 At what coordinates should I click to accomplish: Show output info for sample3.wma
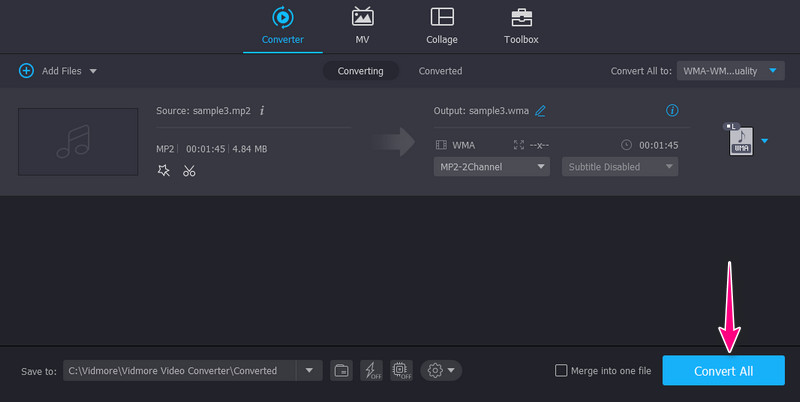(x=672, y=111)
